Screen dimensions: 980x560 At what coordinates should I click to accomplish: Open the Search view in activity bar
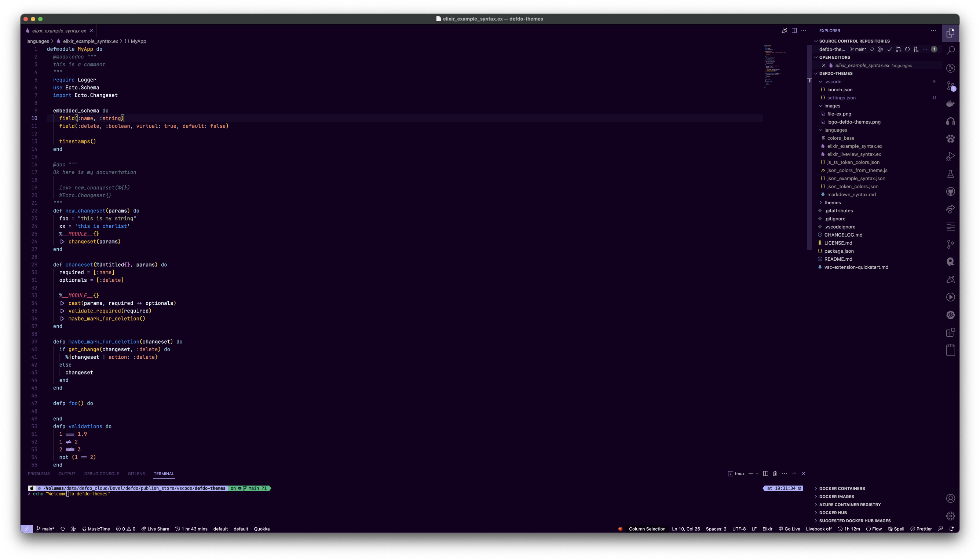point(950,50)
